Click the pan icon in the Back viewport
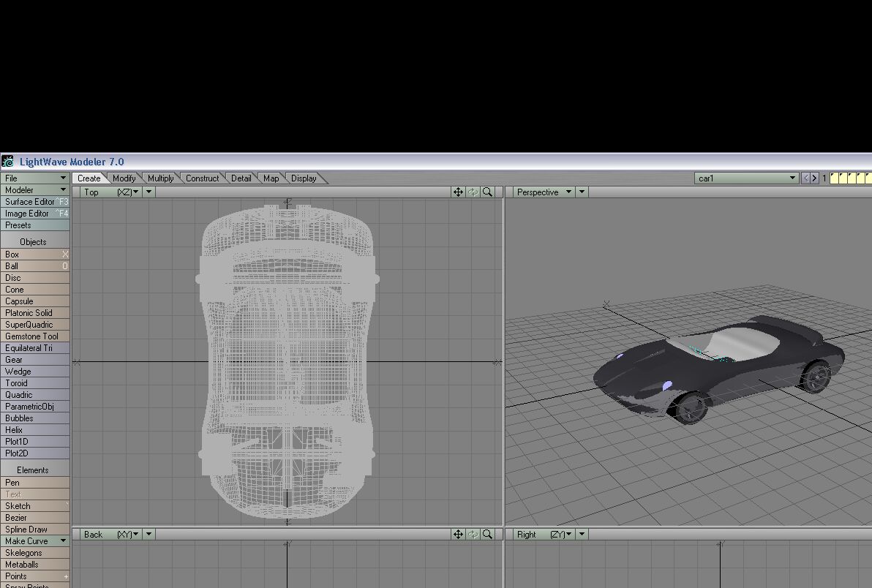The image size is (872, 588). (x=458, y=535)
